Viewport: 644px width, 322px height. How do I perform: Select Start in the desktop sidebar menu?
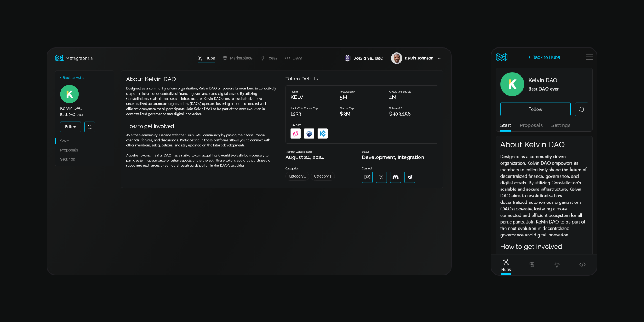coord(64,141)
